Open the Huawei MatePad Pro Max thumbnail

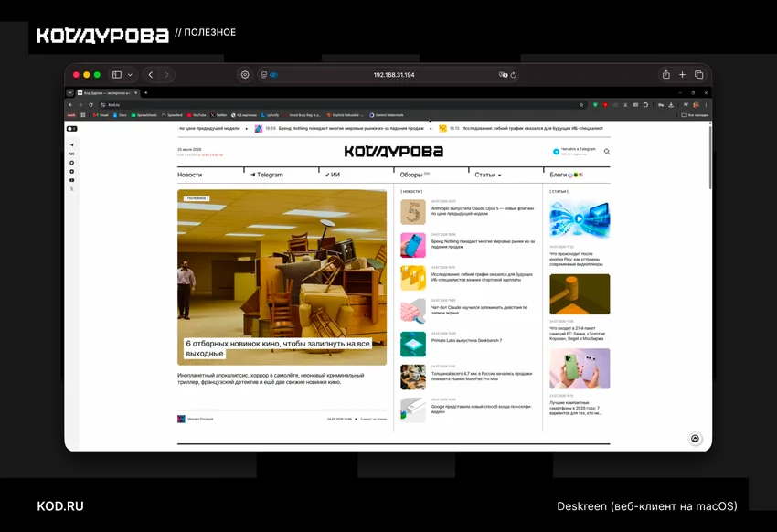(x=413, y=377)
